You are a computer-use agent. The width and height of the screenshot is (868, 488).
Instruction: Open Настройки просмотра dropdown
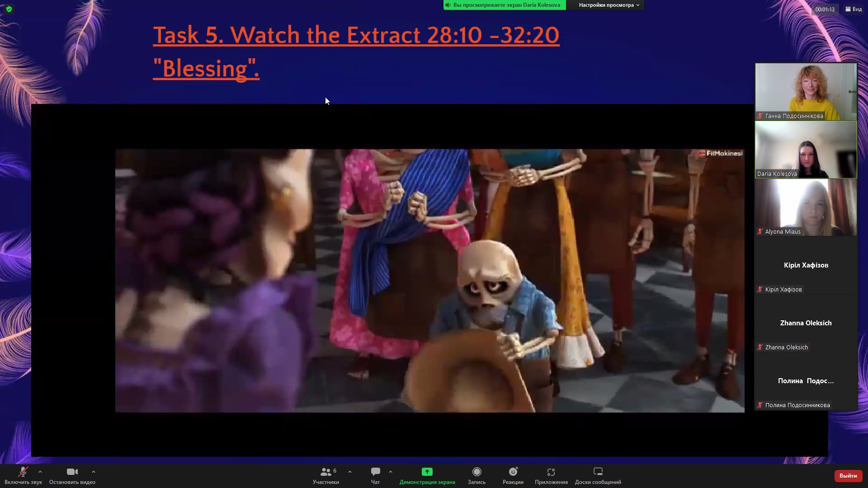609,5
